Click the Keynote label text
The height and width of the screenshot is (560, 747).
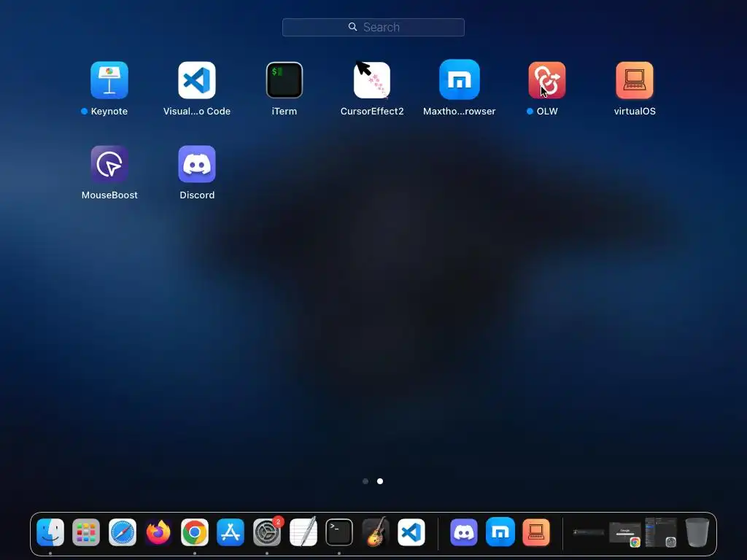click(x=109, y=111)
